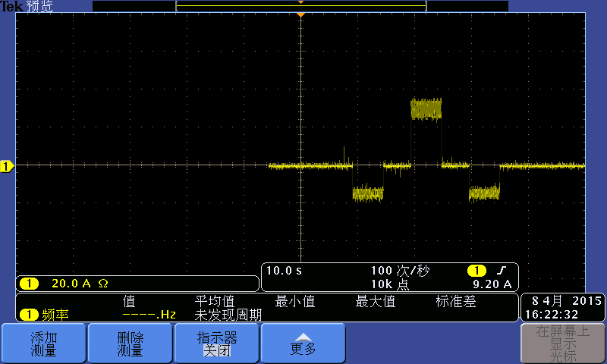Click the 最大值 column header
Viewport: 607px width, 364px height.
[x=375, y=301]
